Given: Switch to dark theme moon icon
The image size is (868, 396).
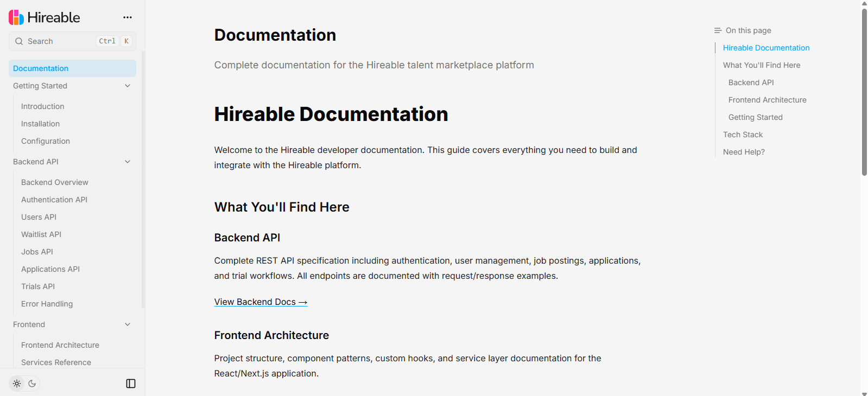Looking at the screenshot, I should (32, 384).
